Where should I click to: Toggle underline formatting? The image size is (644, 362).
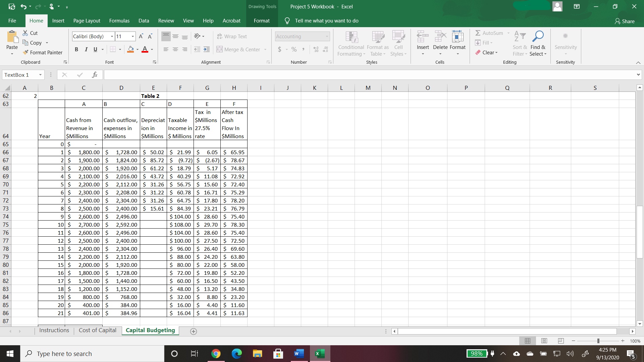[95, 49]
